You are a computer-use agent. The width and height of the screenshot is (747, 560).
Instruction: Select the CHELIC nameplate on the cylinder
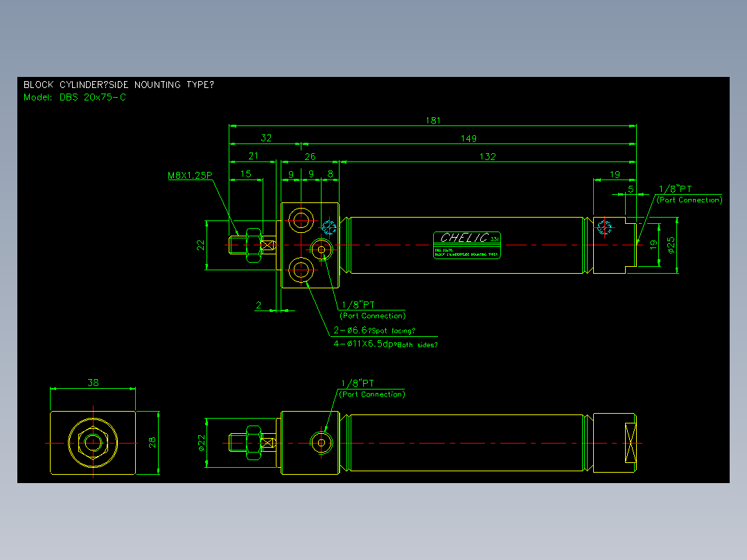(467, 245)
